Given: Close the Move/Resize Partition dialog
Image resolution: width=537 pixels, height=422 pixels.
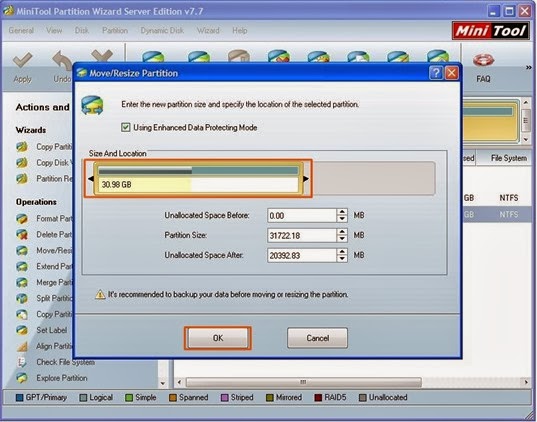Looking at the screenshot, I should (452, 73).
